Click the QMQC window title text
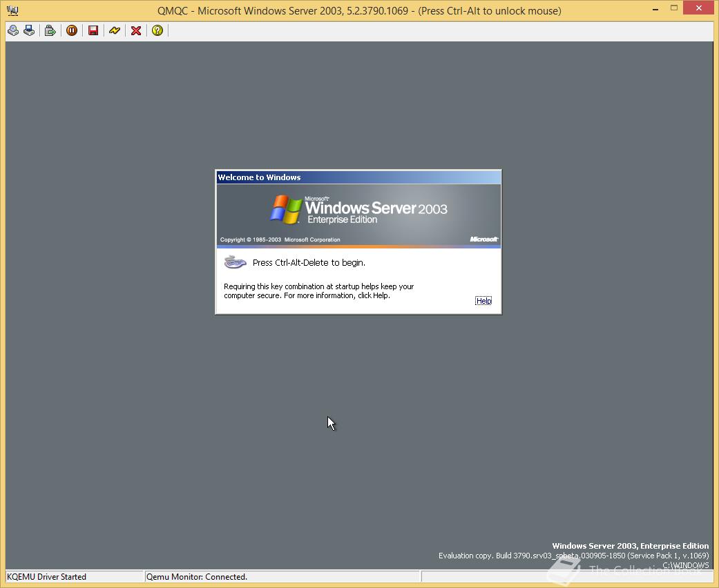The width and height of the screenshot is (719, 588). click(359, 10)
